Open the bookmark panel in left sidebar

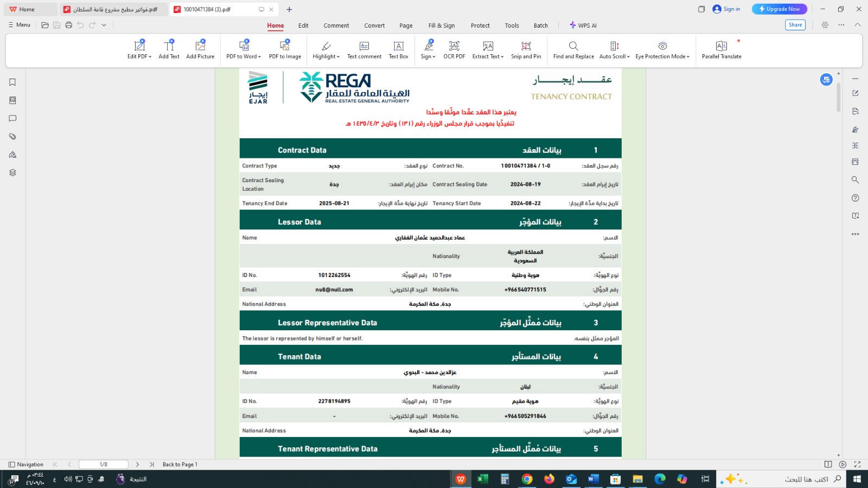[12, 82]
